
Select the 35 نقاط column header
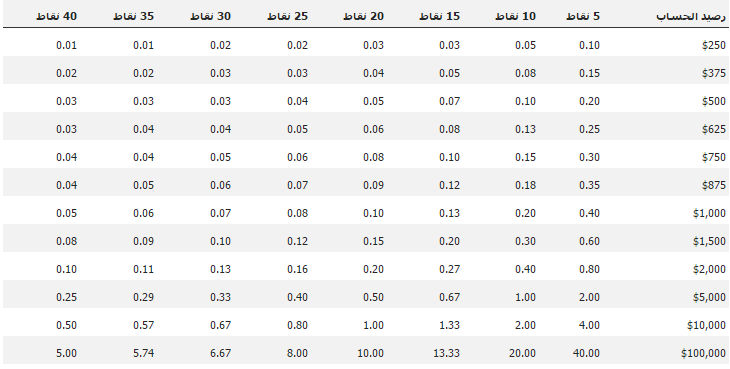click(133, 16)
